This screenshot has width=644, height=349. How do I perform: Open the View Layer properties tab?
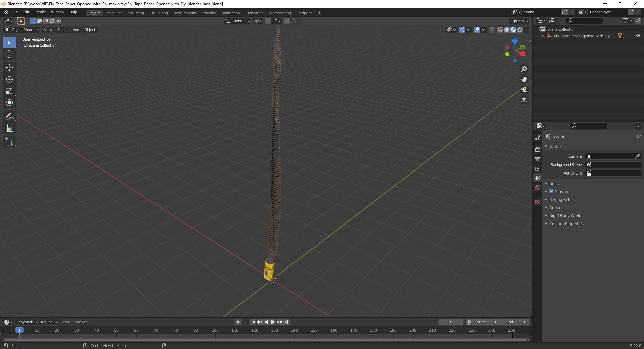(x=538, y=168)
